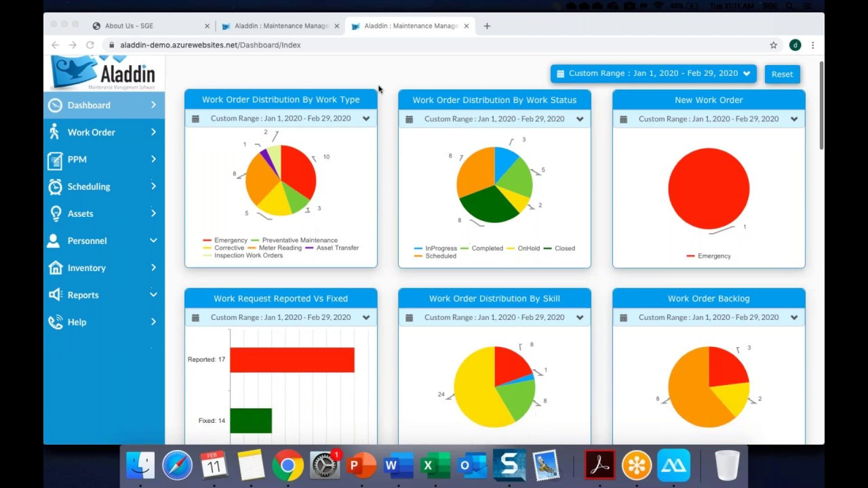
Task: Toggle the Corrective legend entry
Action: [x=224, y=248]
